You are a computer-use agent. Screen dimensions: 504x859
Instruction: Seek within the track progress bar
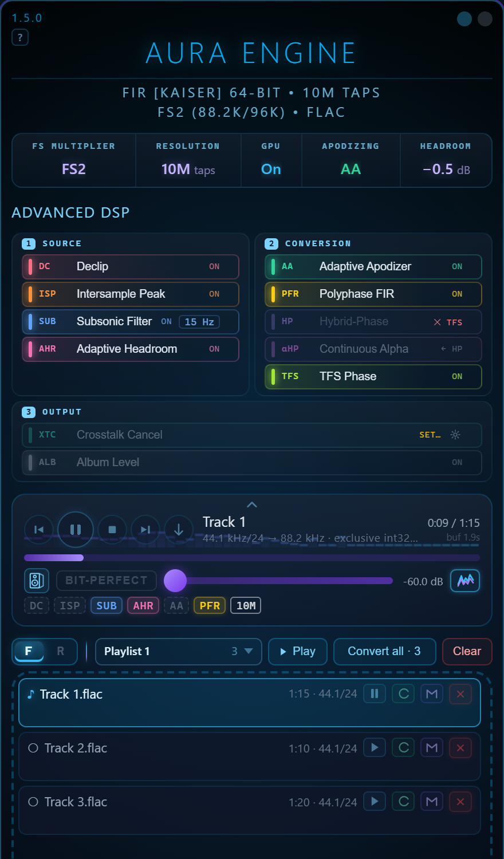[x=252, y=558]
